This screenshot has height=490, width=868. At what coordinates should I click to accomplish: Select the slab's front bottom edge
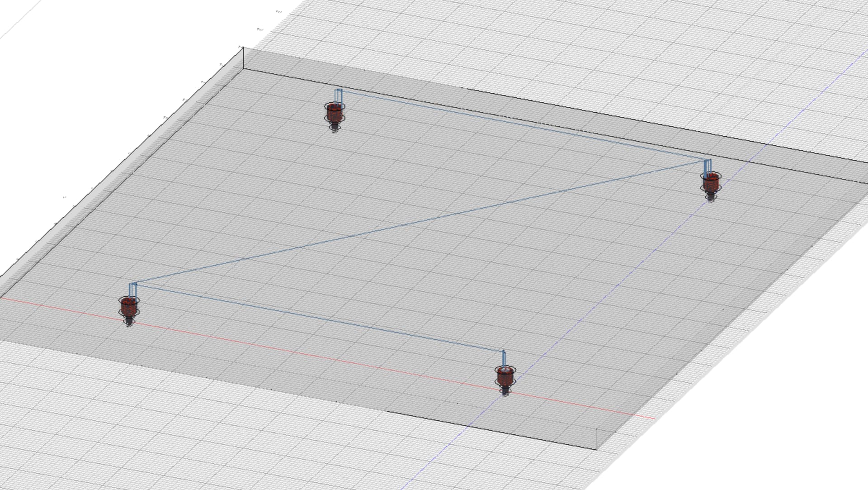493,430
